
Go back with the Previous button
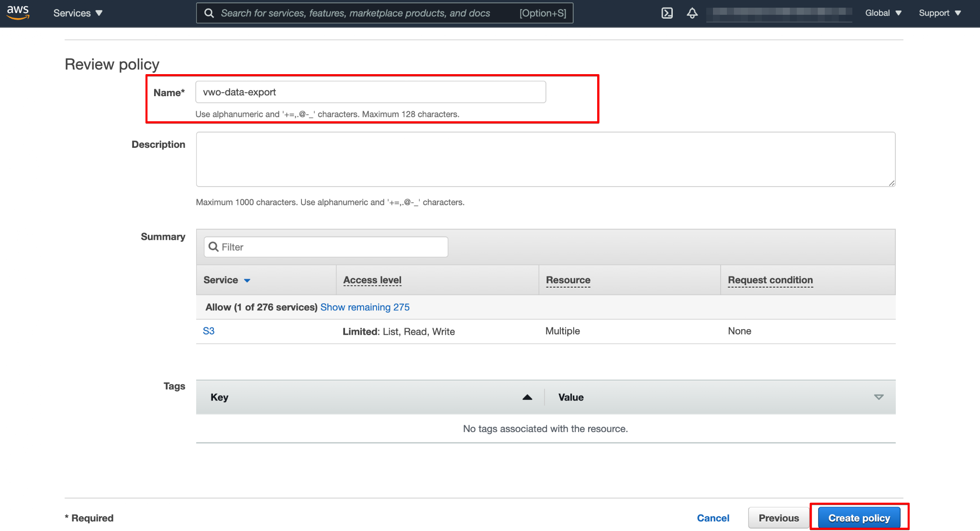779,518
